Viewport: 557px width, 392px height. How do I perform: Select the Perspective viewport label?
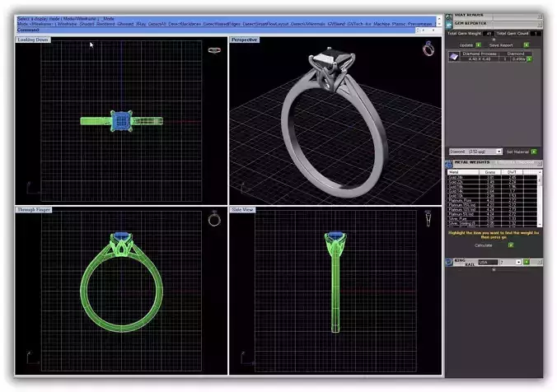pyautogui.click(x=245, y=40)
